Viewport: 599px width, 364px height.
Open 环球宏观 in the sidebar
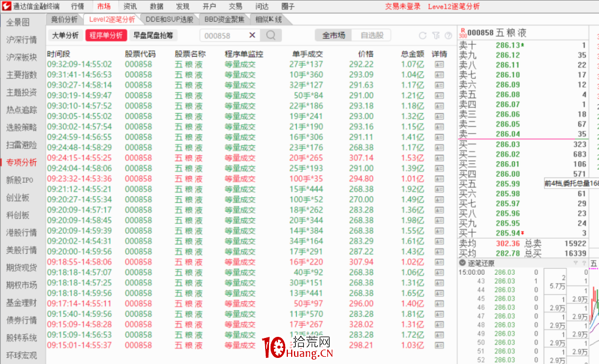(22, 355)
